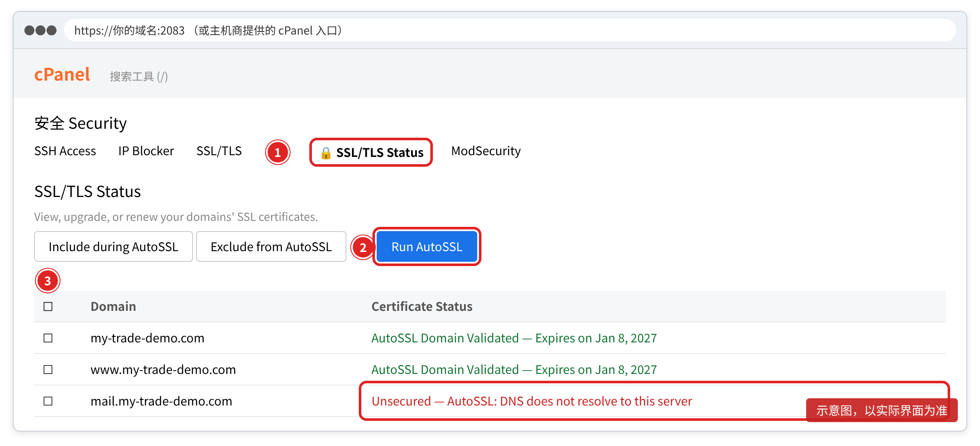Focus the search tools field
Image resolution: width=980 pixels, height=446 pixels.
tap(139, 76)
